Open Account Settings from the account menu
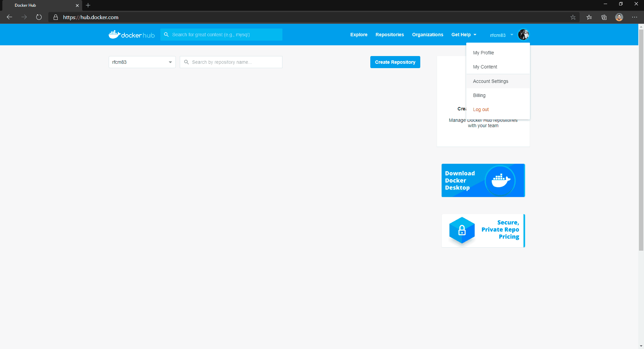 (x=498, y=81)
